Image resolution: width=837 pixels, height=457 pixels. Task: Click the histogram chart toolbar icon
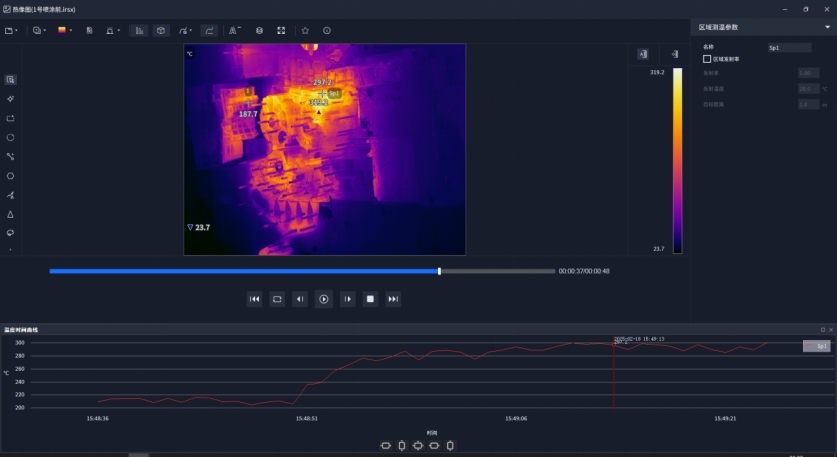(x=139, y=30)
